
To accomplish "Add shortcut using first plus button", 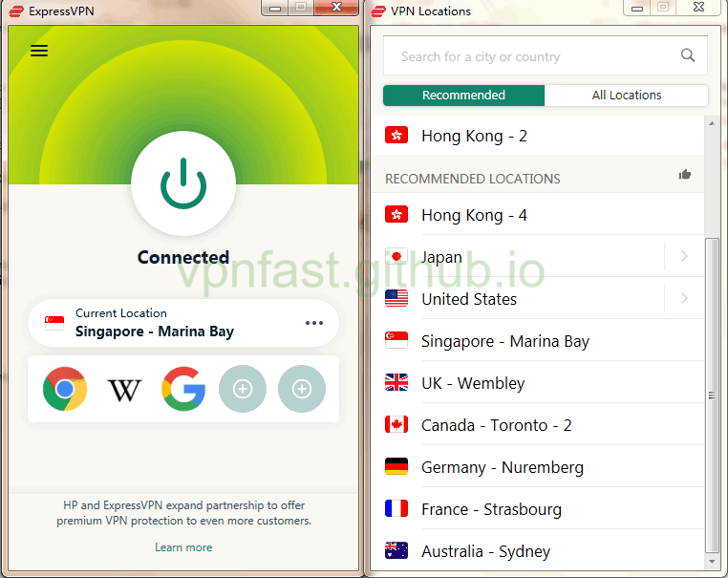I will 243,389.
